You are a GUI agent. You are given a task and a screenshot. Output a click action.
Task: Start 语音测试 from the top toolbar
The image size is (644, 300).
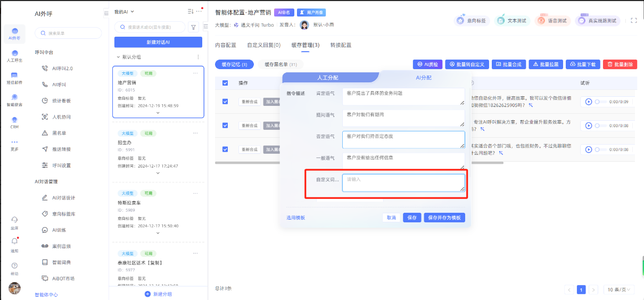(x=552, y=21)
